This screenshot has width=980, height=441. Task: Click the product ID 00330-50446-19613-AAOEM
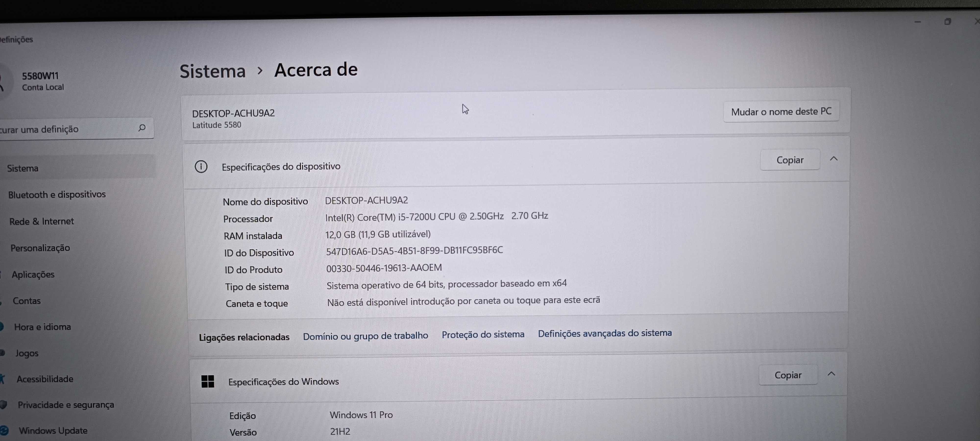384,268
